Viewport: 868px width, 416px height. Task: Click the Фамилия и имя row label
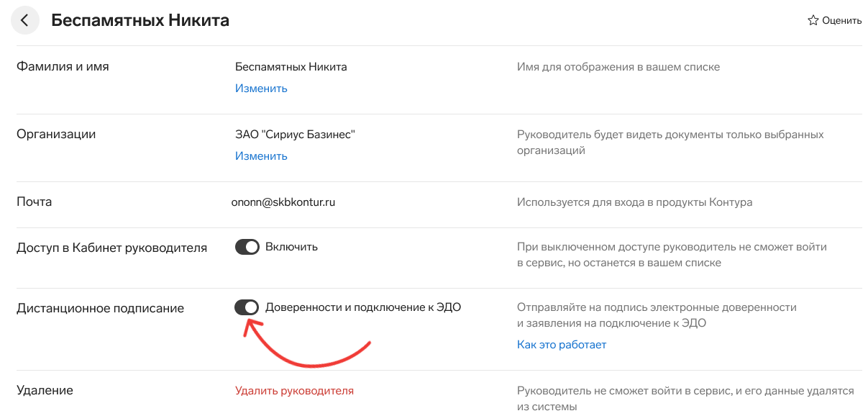[x=63, y=67]
